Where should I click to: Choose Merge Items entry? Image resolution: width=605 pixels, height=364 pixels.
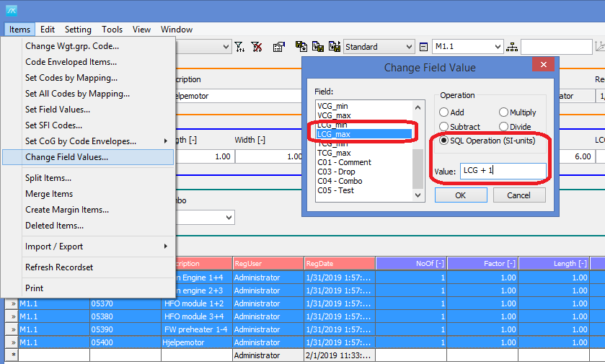point(88,194)
